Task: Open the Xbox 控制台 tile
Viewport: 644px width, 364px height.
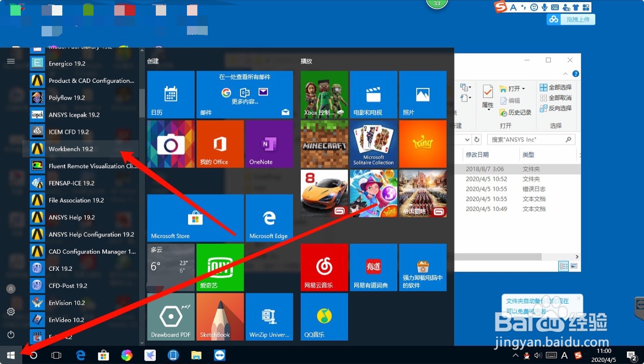Action: tap(324, 95)
